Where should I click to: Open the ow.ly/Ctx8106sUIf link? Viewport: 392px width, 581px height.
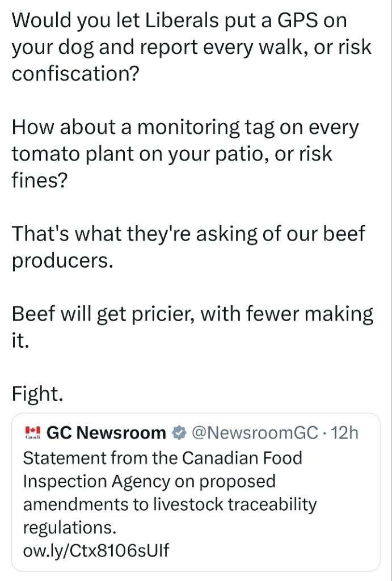(96, 550)
